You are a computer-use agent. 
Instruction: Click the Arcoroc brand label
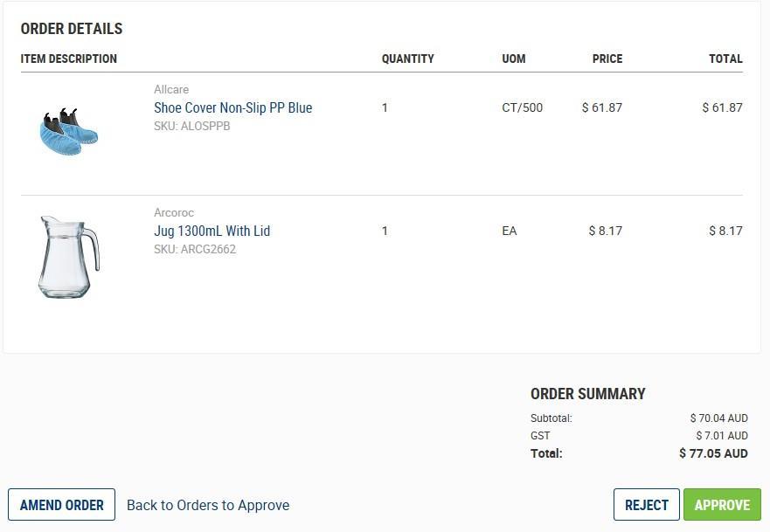pos(174,212)
